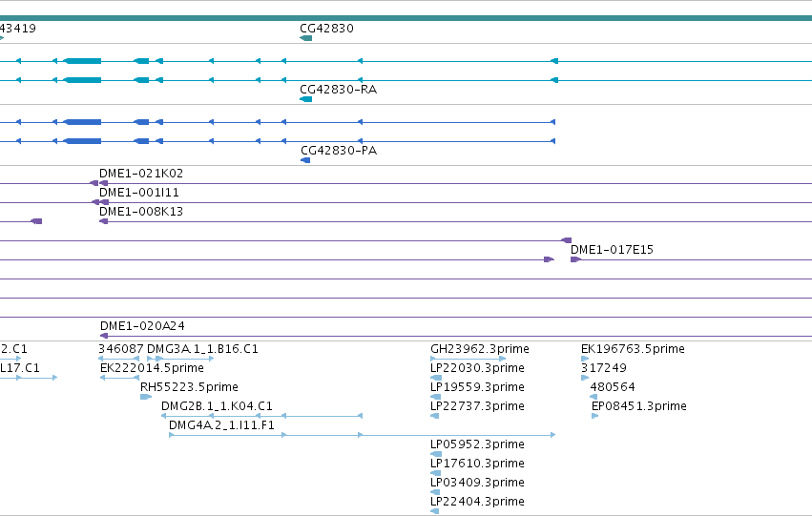Screen dimensions: 812x516
Task: Select the LP19559.3prime EST label
Action: click(477, 387)
